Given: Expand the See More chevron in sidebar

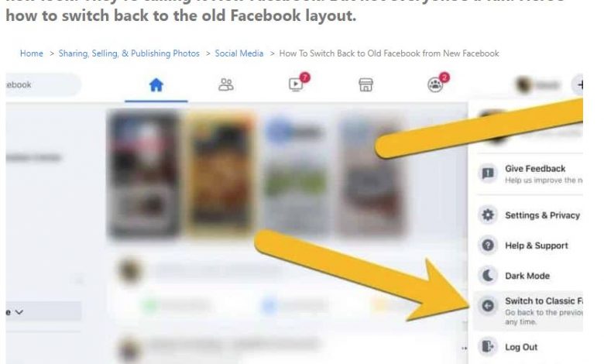Looking at the screenshot, I should (x=19, y=312).
